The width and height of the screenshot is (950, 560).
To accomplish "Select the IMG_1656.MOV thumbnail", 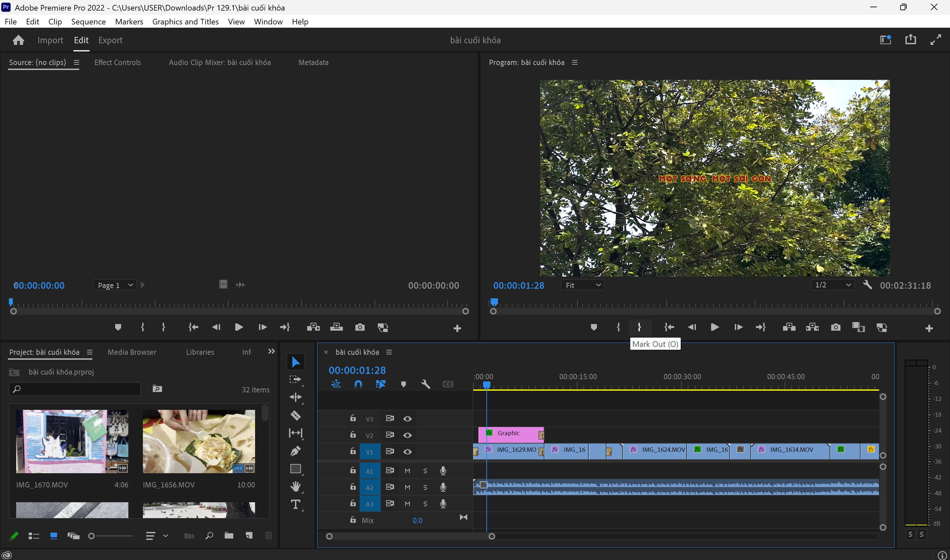I will [x=199, y=441].
